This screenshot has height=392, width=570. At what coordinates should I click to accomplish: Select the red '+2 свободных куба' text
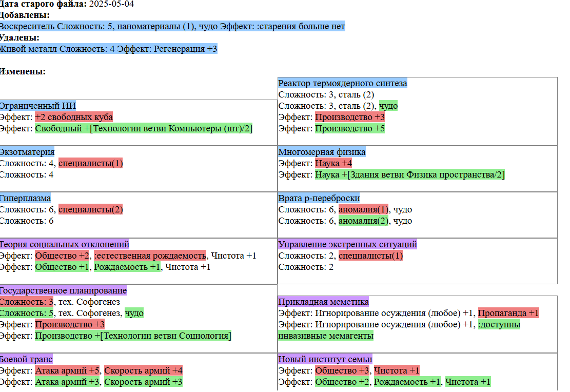pos(74,117)
